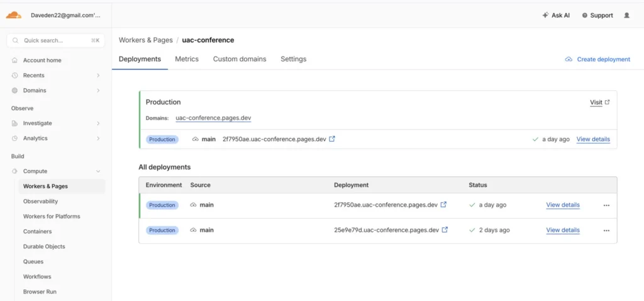Click the 2 days ago status text
This screenshot has width=644, height=301.
coord(494,230)
